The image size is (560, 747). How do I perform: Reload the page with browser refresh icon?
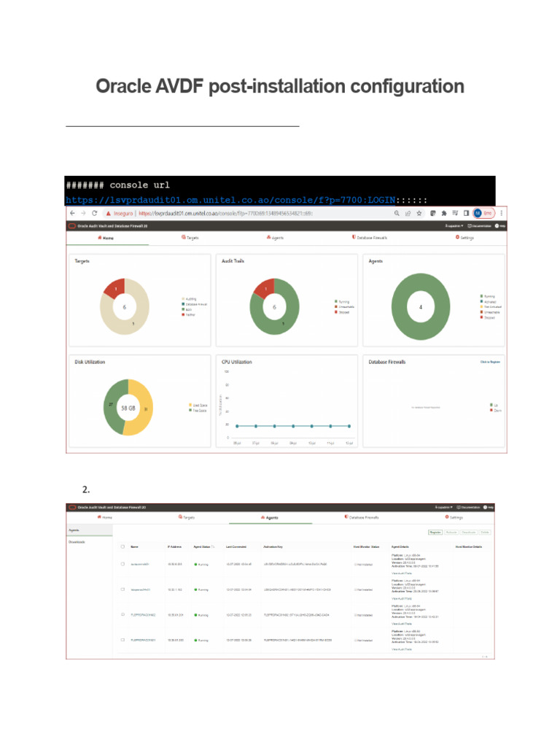click(x=94, y=214)
